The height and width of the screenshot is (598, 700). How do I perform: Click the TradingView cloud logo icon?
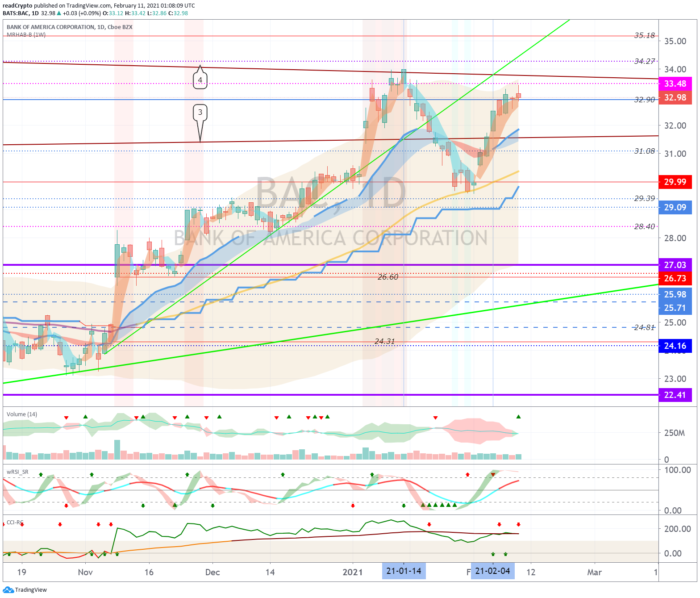[x=8, y=590]
